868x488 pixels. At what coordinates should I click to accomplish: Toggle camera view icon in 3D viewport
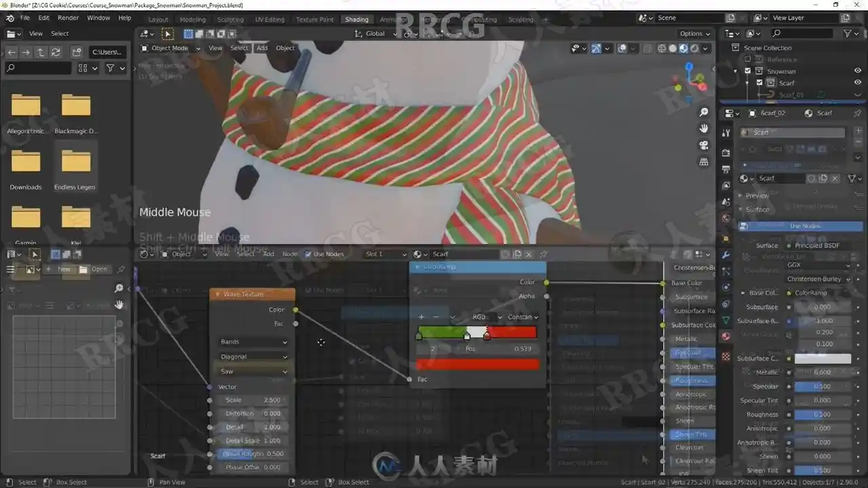point(704,145)
